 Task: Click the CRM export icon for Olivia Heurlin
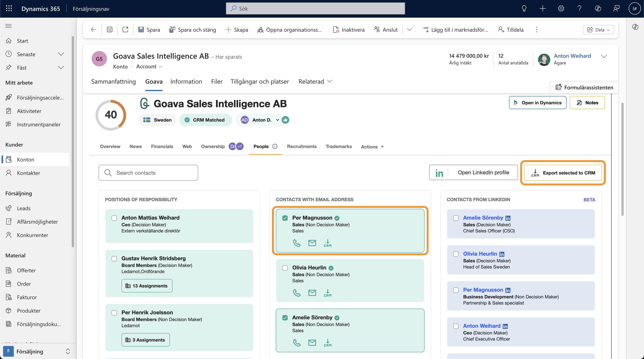pyautogui.click(x=328, y=293)
